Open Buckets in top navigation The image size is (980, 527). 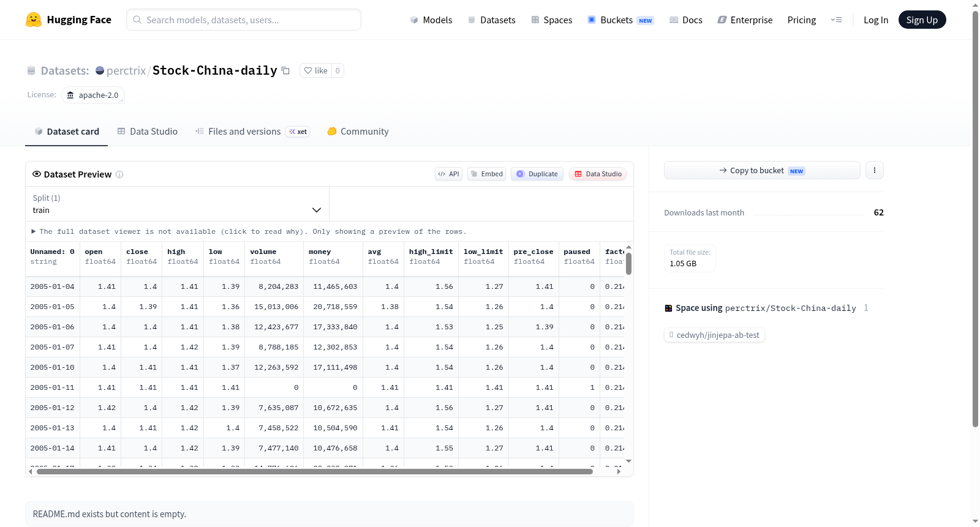coord(620,20)
